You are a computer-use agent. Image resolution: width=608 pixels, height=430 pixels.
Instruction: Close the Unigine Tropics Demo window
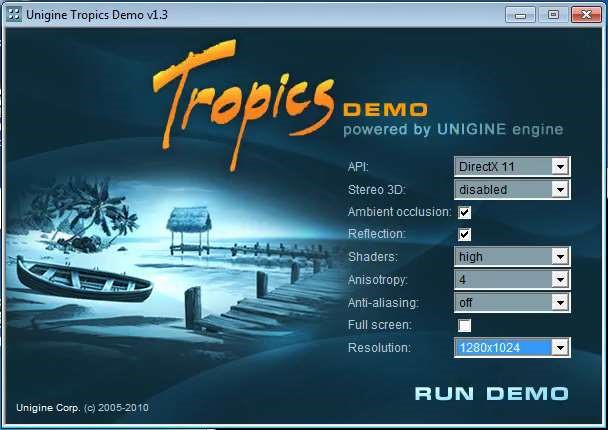point(586,15)
